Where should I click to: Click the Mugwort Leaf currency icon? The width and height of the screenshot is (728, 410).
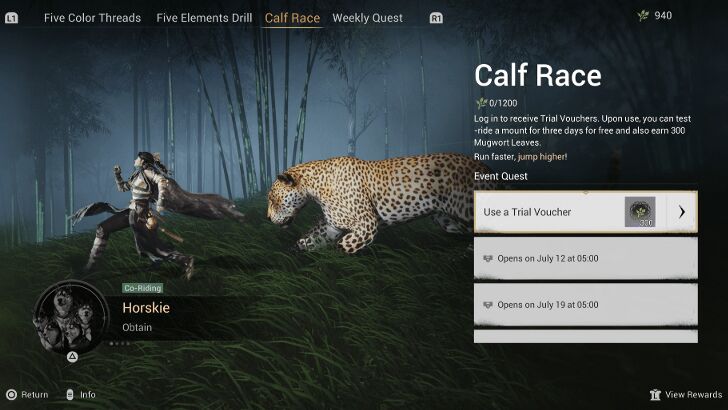point(643,15)
